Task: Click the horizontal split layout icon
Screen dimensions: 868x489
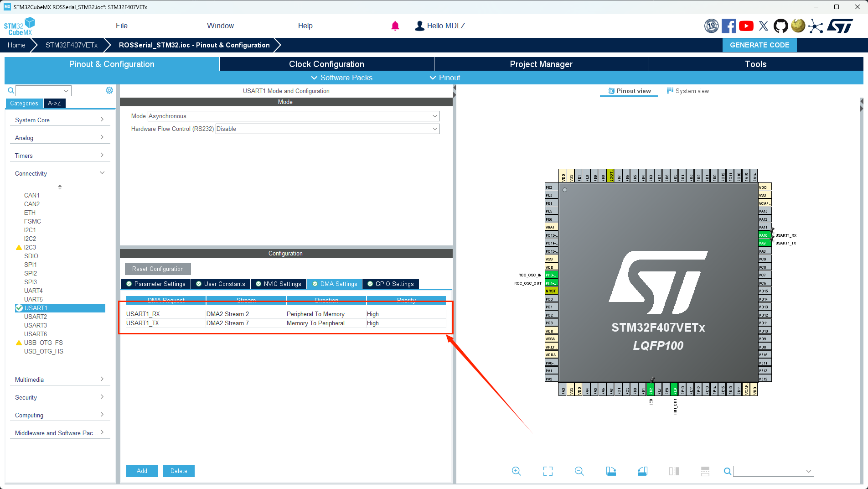Action: [705, 471]
